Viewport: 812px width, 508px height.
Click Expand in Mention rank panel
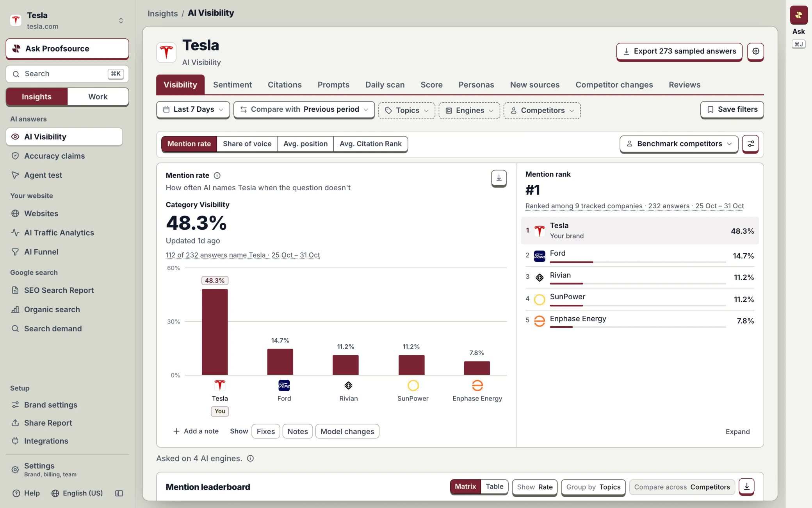point(737,432)
